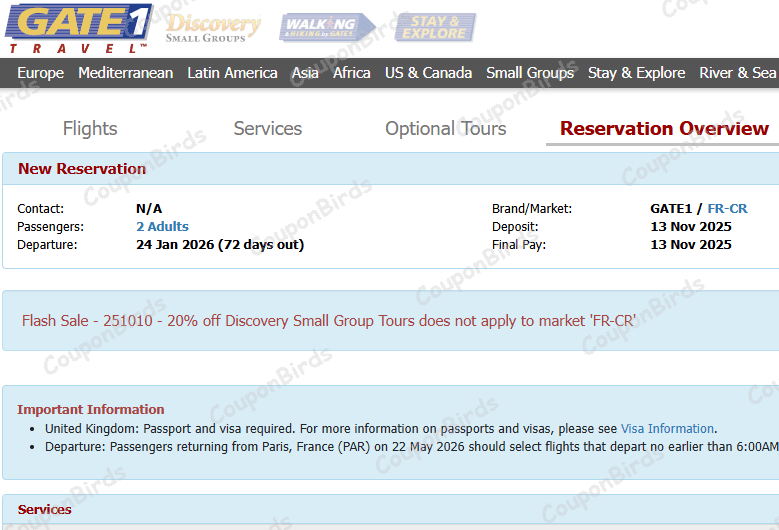779x530 pixels.
Task: Switch to the Flights tab
Action: pyautogui.click(x=90, y=129)
